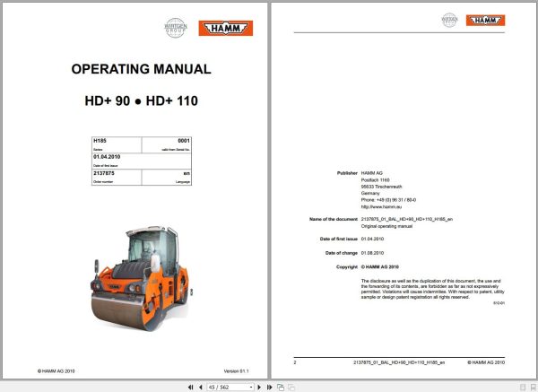Open the http://www.hamm.eu link
Image resolution: width=538 pixels, height=392 pixels.
click(381, 207)
